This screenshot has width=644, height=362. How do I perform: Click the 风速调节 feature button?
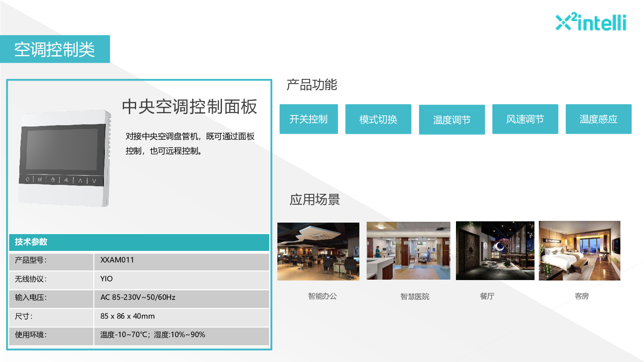525,119
